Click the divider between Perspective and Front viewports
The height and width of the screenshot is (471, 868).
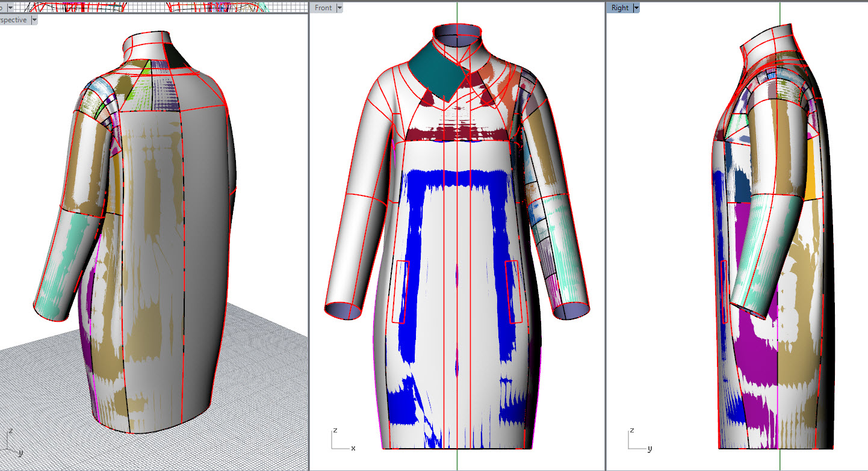point(309,241)
